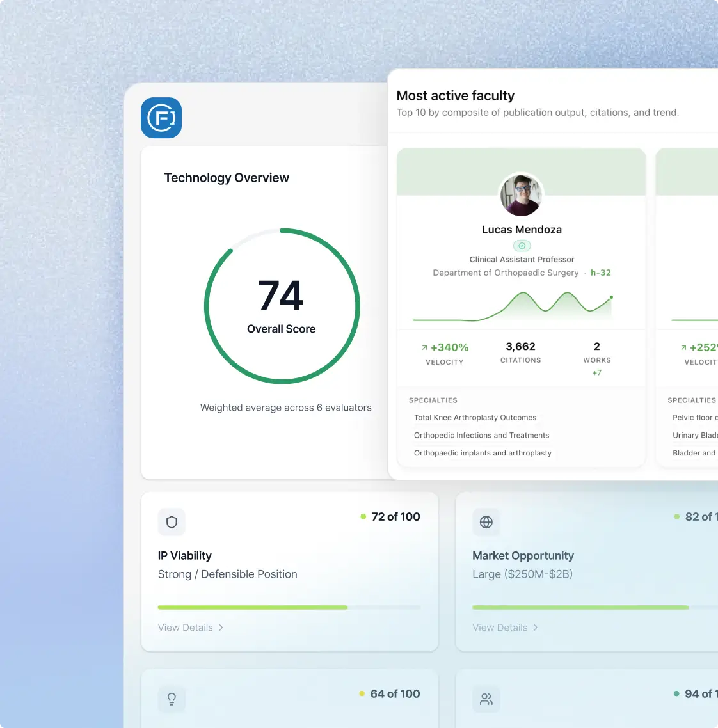
Task: Click the +7 works change indicator
Action: (597, 372)
